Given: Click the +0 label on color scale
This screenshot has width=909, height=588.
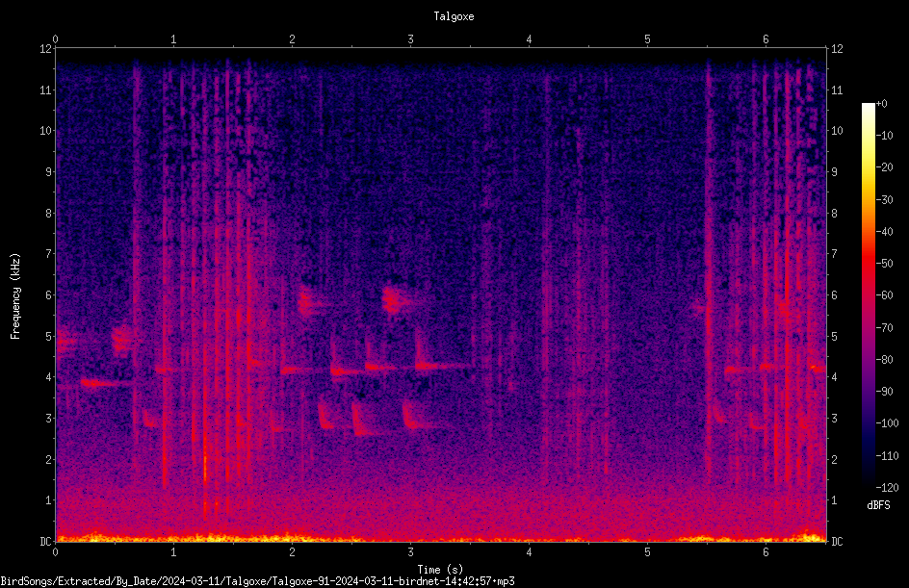Looking at the screenshot, I should pos(882,104).
